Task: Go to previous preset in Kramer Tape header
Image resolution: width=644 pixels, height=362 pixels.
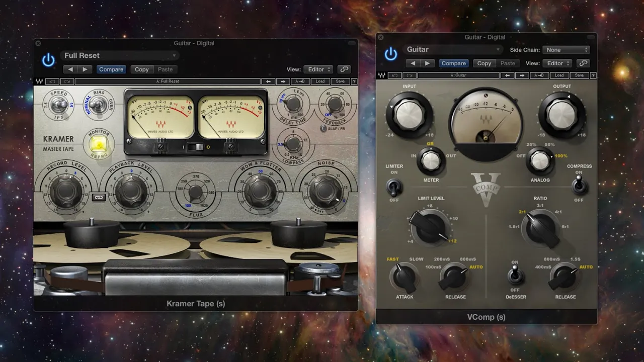Action: tap(70, 69)
